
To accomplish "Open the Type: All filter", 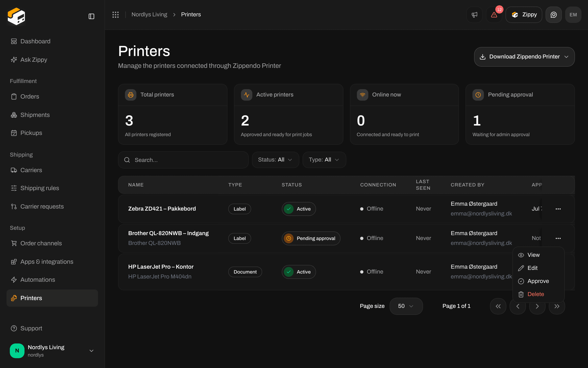I will click(324, 160).
